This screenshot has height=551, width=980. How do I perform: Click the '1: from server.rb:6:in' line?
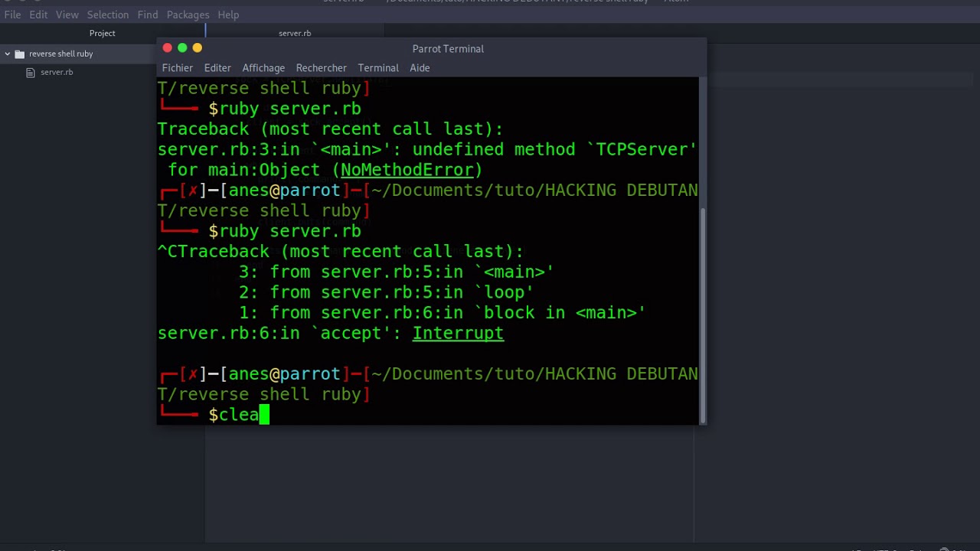click(442, 312)
